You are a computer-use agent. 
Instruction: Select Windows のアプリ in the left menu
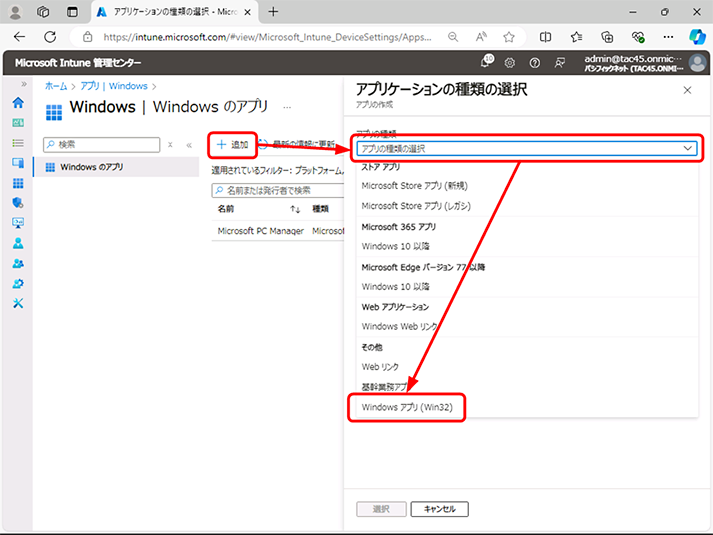116,167
